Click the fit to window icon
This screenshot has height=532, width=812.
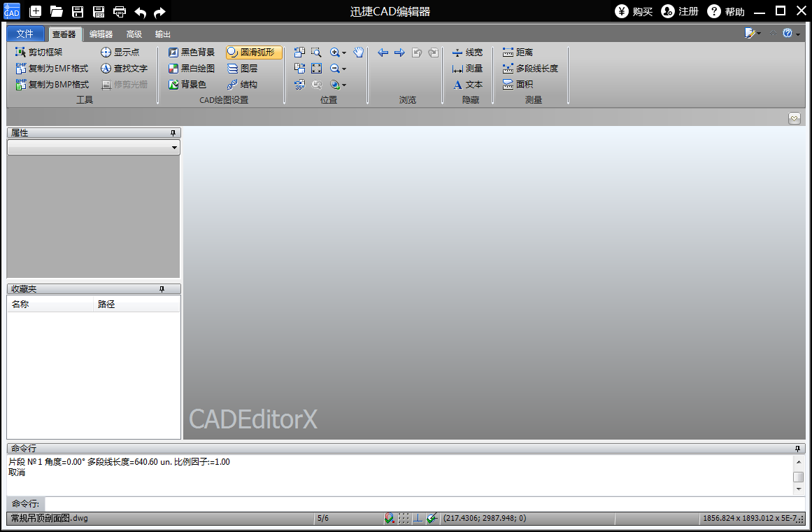coord(316,69)
